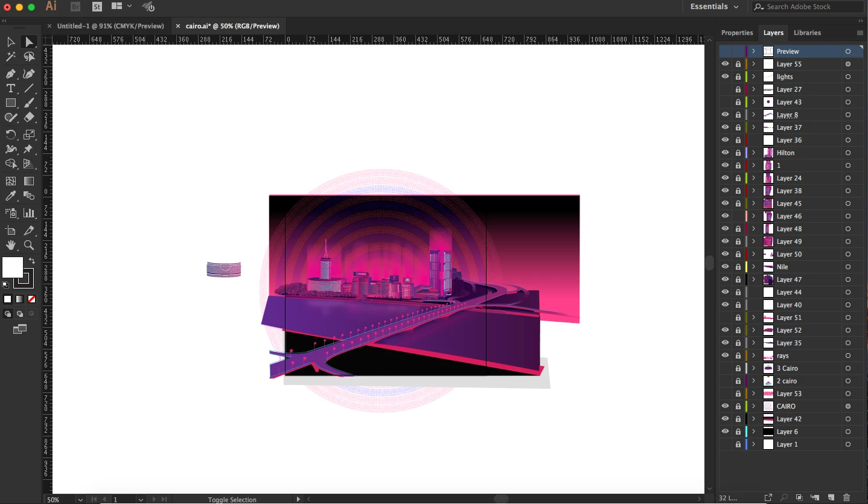Select the Pen tool
868x504 pixels.
(10, 74)
